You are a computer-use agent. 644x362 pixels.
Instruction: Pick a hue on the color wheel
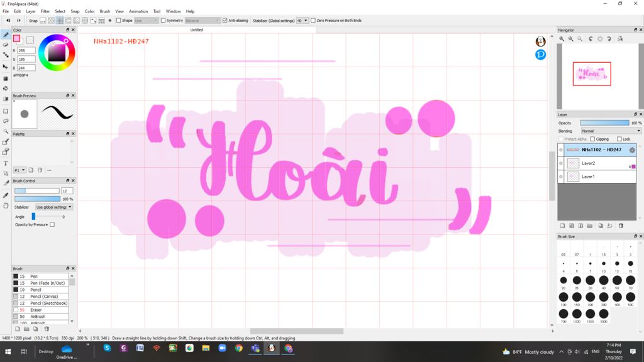[x=57, y=52]
